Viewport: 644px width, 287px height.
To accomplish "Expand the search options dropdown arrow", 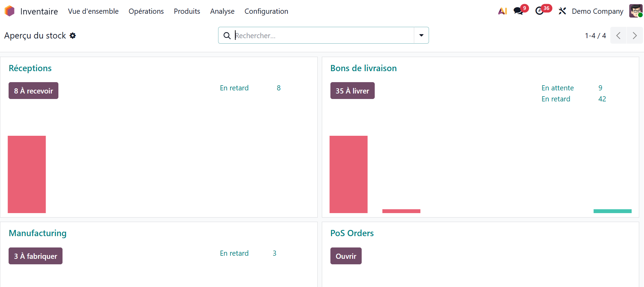I will coord(421,35).
